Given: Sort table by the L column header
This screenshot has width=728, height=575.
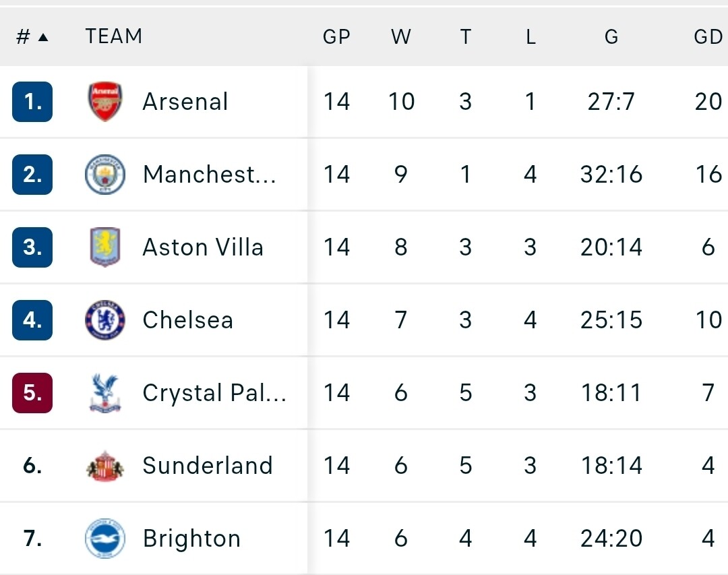Looking at the screenshot, I should pyautogui.click(x=530, y=37).
